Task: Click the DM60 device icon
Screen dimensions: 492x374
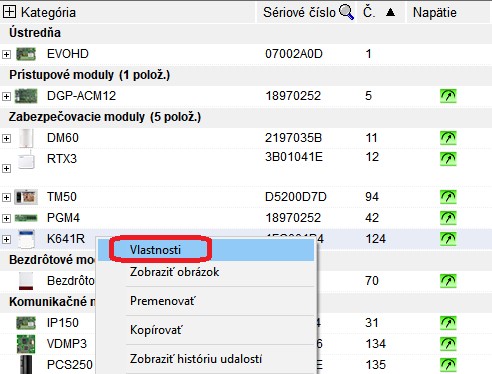Action: [x=26, y=138]
